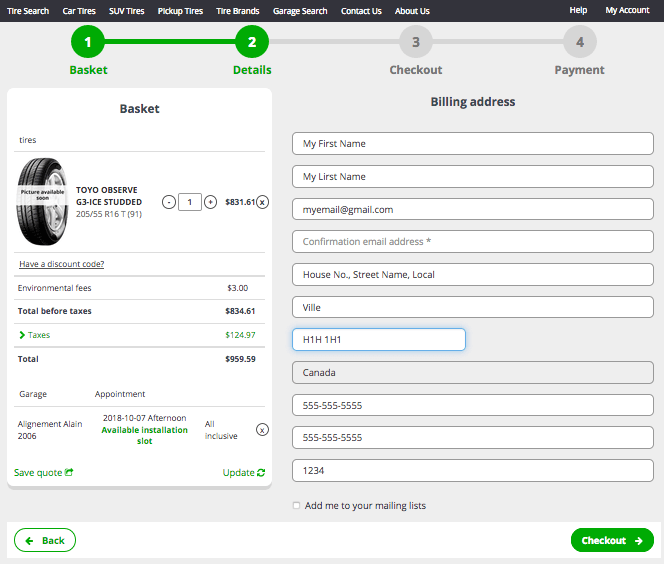The width and height of the screenshot is (664, 564).
Task: Click the postal code field H1H 1H1
Action: click(x=379, y=340)
